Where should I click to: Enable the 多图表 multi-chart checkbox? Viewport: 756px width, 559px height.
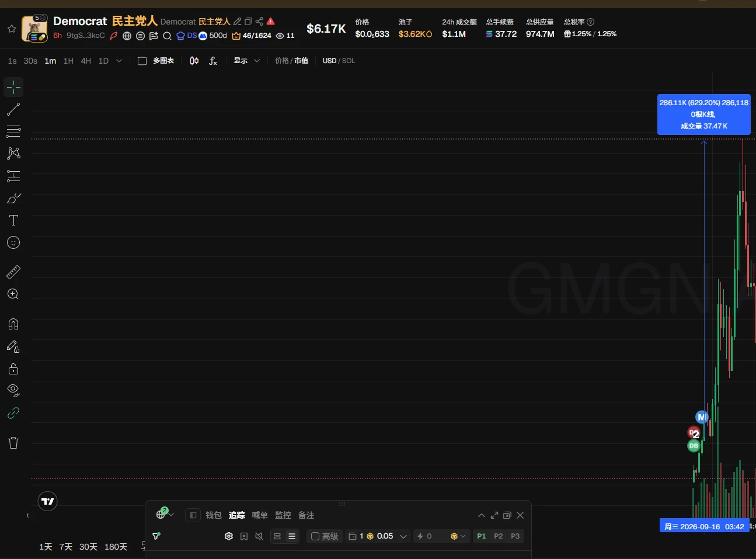pos(142,61)
